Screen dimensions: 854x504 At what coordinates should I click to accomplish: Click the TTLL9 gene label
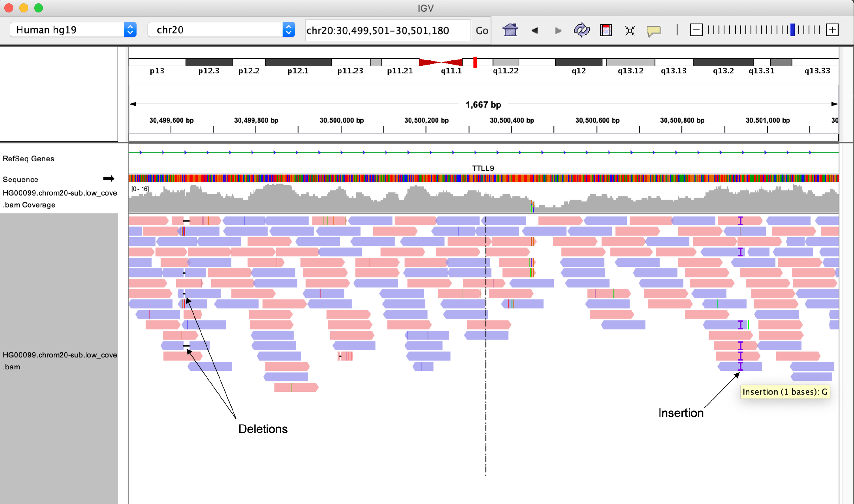click(x=483, y=168)
